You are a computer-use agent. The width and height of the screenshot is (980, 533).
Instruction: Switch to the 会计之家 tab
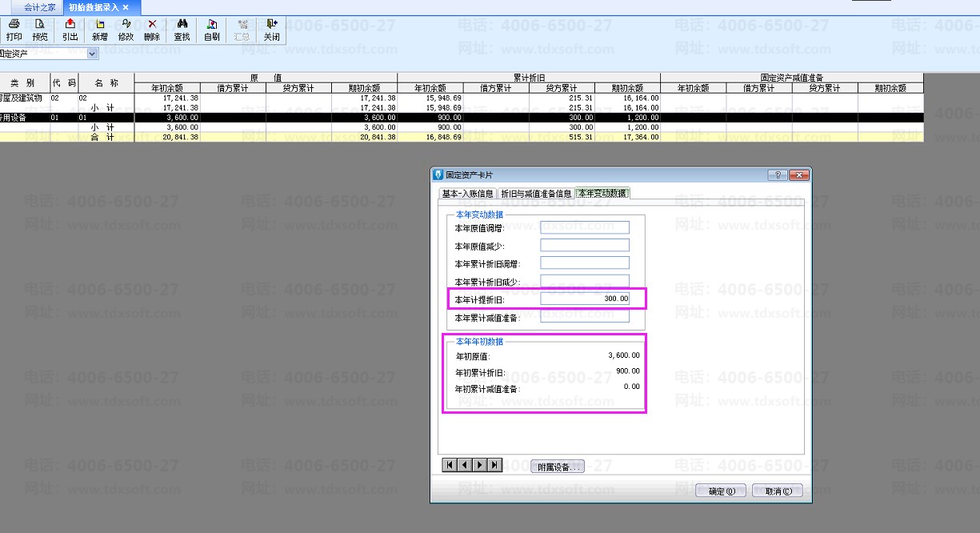click(40, 7)
